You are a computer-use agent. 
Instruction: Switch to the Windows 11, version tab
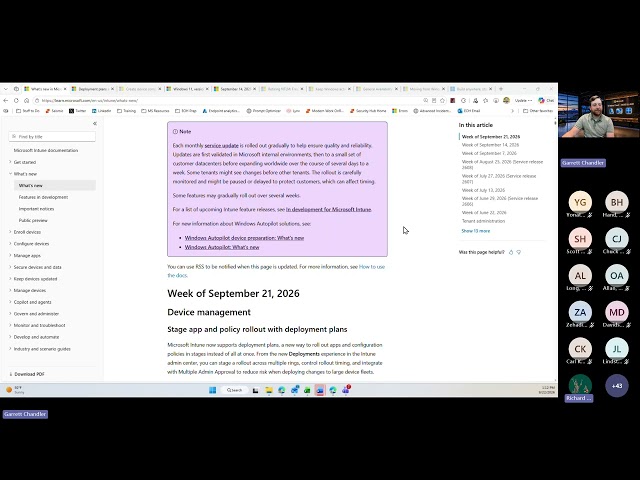tap(187, 89)
